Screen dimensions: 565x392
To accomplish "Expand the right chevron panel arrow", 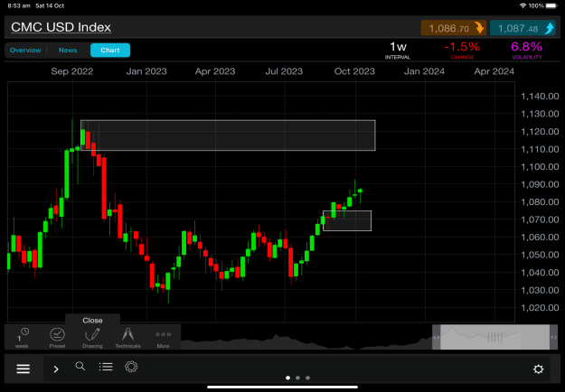I will click(x=56, y=369).
